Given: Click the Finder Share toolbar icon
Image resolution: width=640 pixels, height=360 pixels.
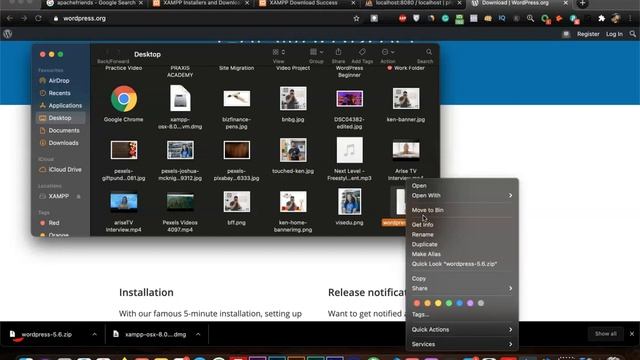Looking at the screenshot, I should (338, 52).
